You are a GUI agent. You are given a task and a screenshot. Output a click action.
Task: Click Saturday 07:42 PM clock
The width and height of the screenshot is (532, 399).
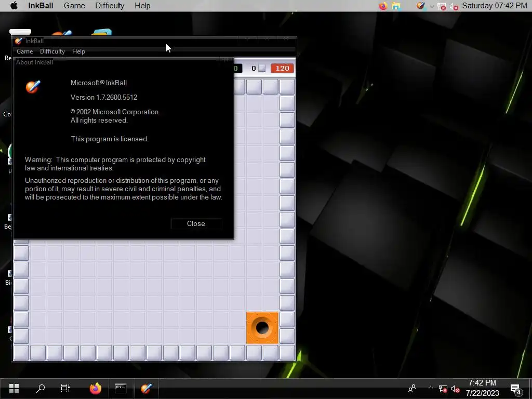pos(495,6)
